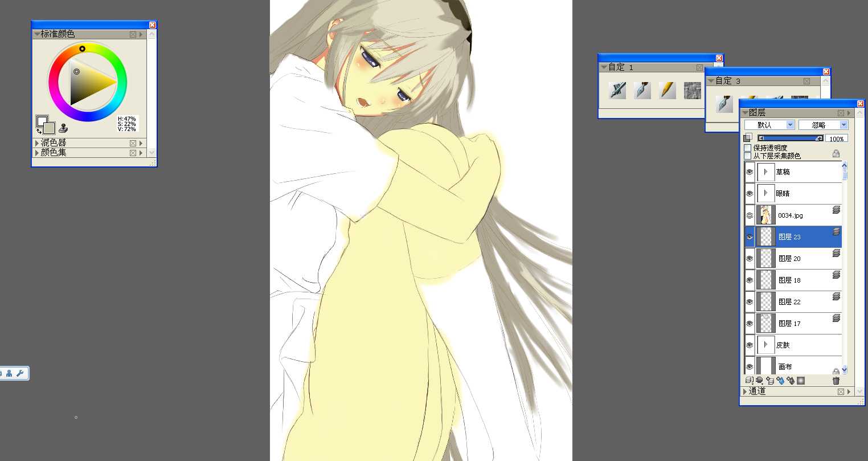Viewport: 868px width, 461px height.
Task: Click the additional color swatch square
Action: (x=48, y=127)
